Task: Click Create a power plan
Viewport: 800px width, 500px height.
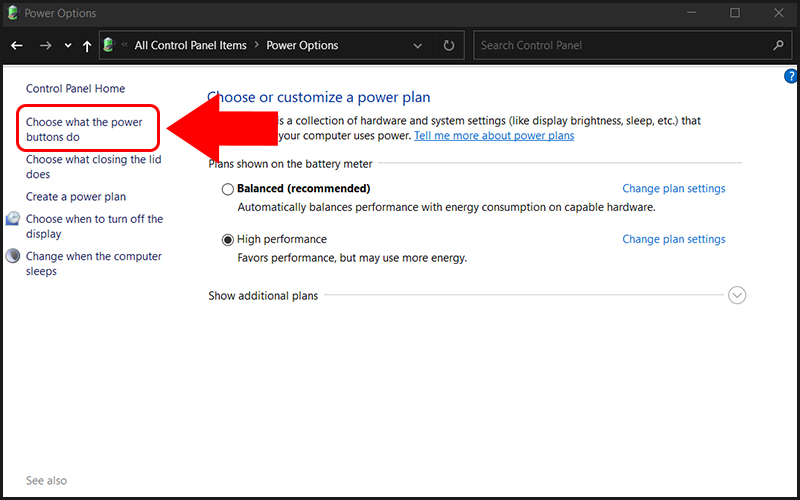Action: pos(76,196)
